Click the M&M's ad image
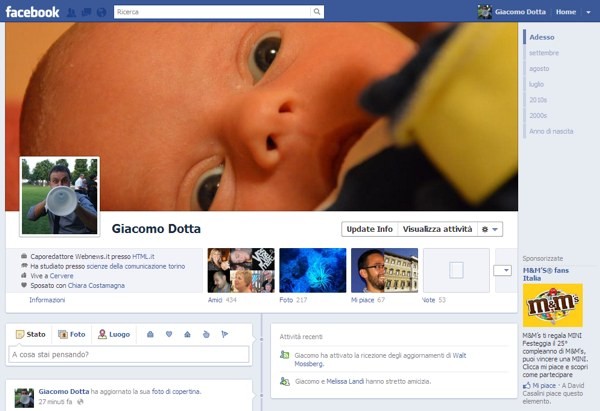 (x=553, y=305)
